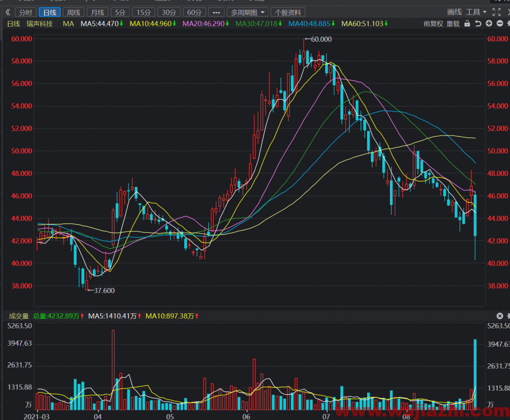Zoom out with minus icon

500,23
